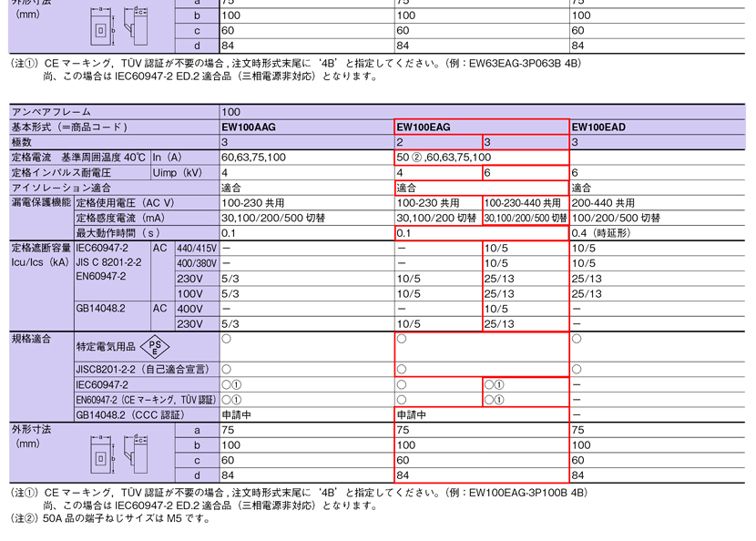The width and height of the screenshot is (756, 541).
Task: Click the 規格適合 group label
Action: pos(31,339)
